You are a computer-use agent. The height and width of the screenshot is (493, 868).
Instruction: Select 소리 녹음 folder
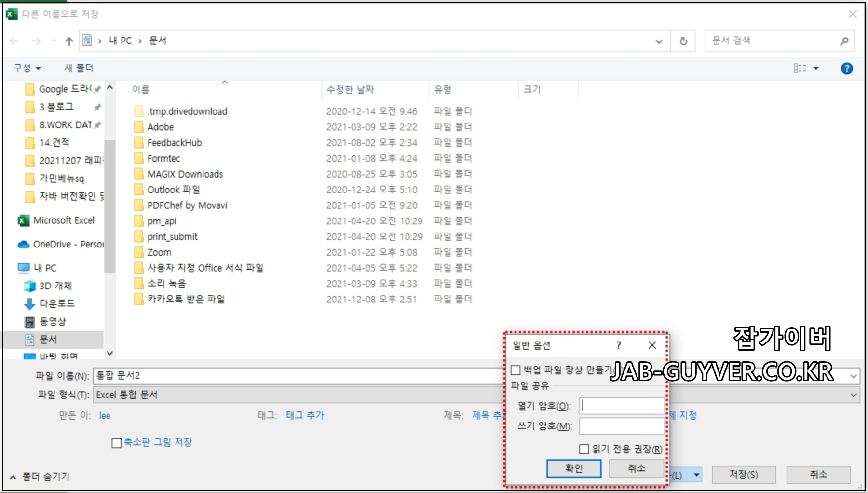(x=160, y=284)
